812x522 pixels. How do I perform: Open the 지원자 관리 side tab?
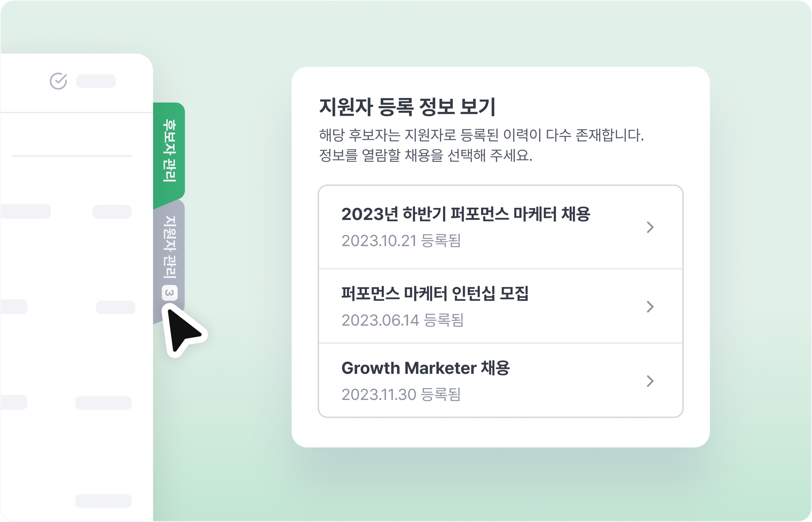coord(170,247)
